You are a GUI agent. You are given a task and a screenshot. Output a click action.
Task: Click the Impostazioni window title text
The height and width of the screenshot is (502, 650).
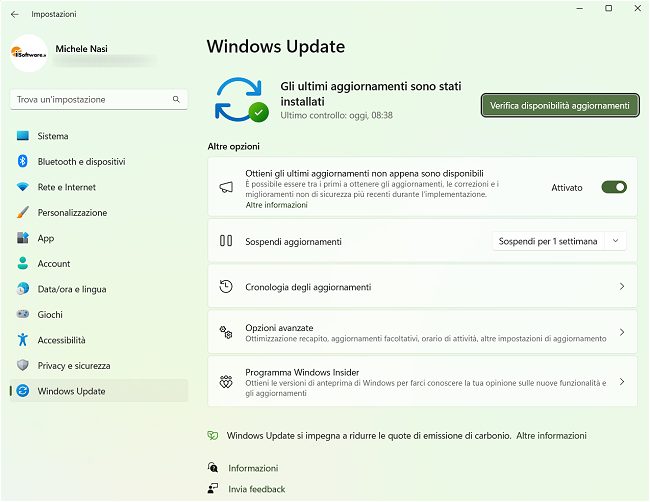pyautogui.click(x=54, y=14)
